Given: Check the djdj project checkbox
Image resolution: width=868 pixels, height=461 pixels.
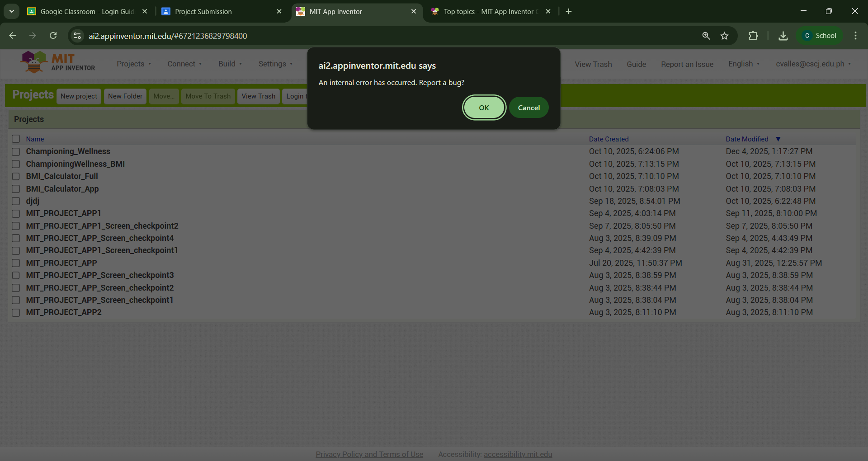Looking at the screenshot, I should 16,201.
